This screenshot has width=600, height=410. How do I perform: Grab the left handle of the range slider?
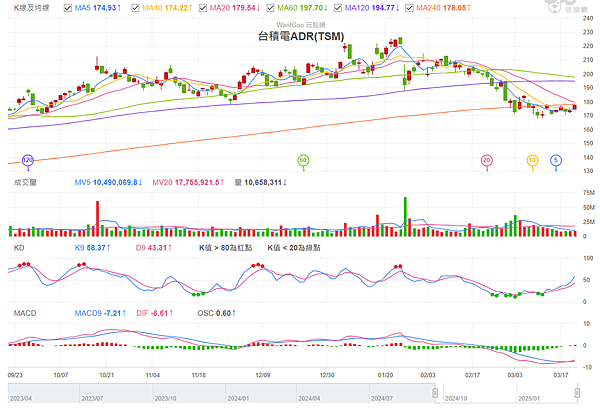435,393
